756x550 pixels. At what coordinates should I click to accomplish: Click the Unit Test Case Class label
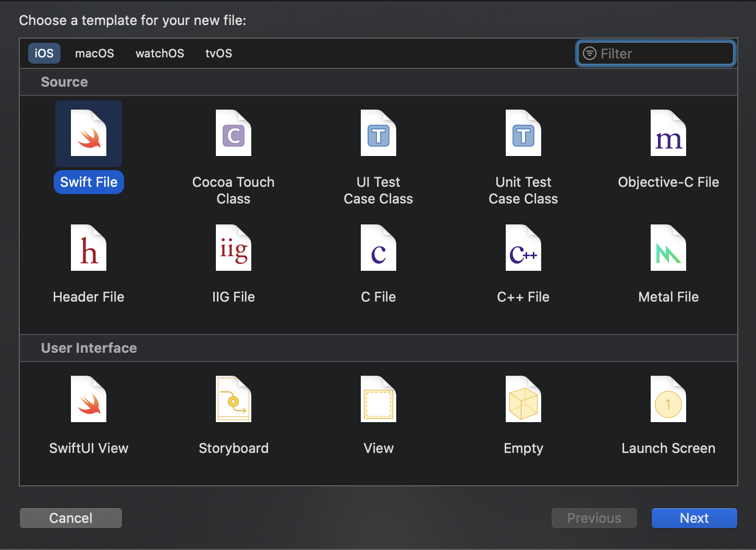(523, 190)
